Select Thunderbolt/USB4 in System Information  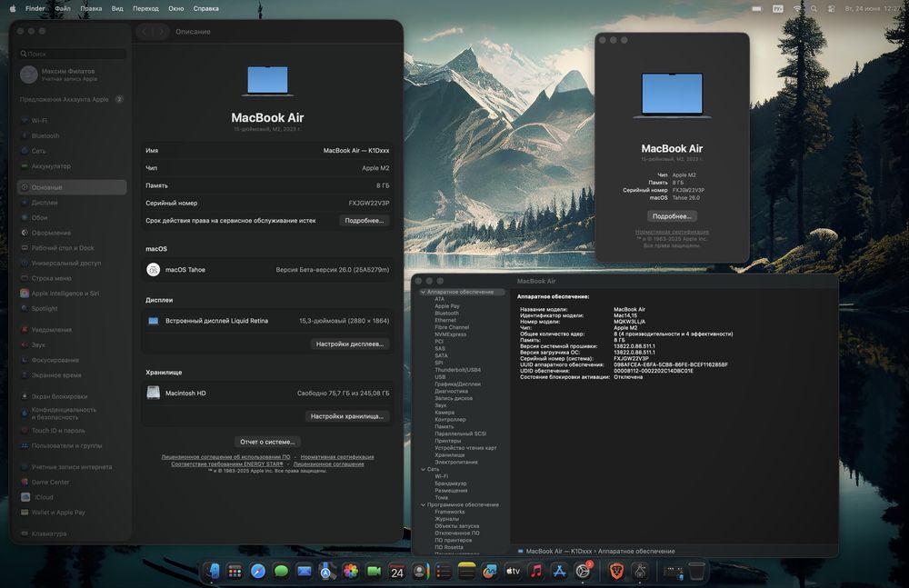coord(457,370)
